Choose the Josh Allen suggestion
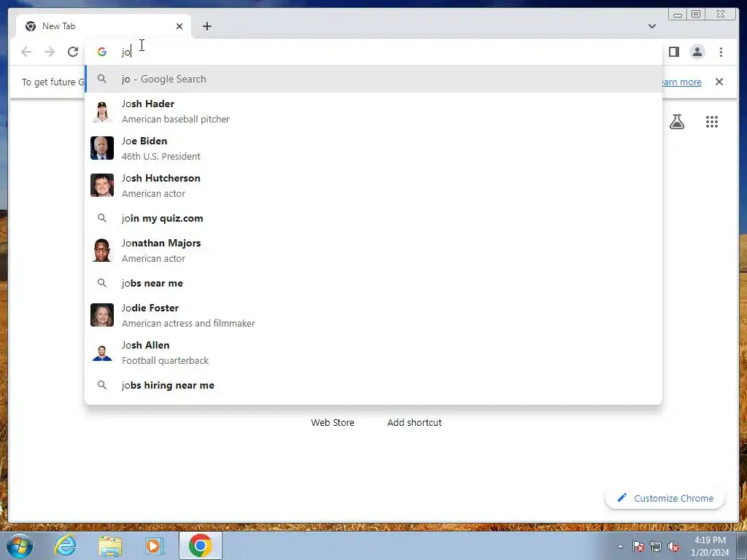The height and width of the screenshot is (560, 747). coord(373,352)
